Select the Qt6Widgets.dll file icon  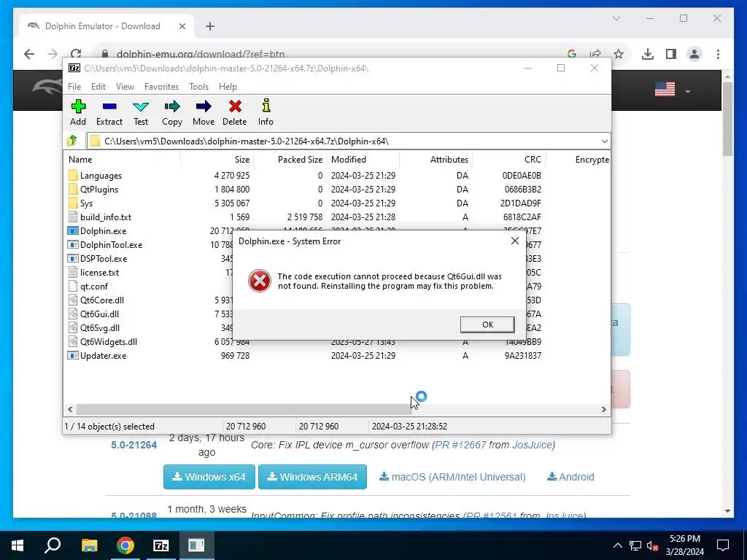[72, 341]
